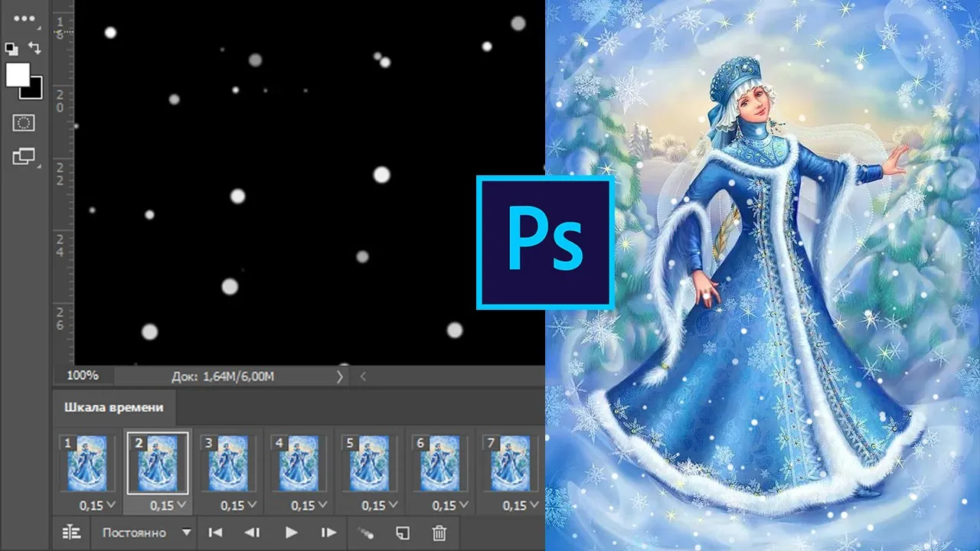Open frame 4 delay 0,15 dropdown
Screen dimensions: 980x551
309,505
